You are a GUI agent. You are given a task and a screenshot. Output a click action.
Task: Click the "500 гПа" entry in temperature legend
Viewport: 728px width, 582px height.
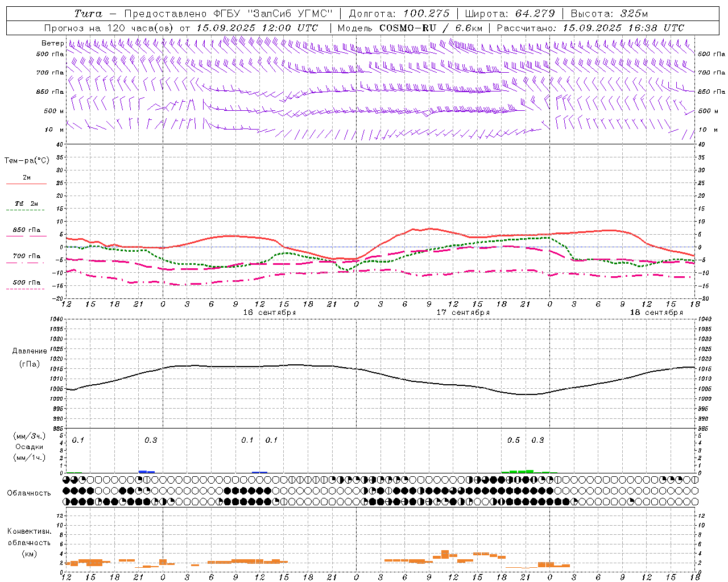point(27,282)
